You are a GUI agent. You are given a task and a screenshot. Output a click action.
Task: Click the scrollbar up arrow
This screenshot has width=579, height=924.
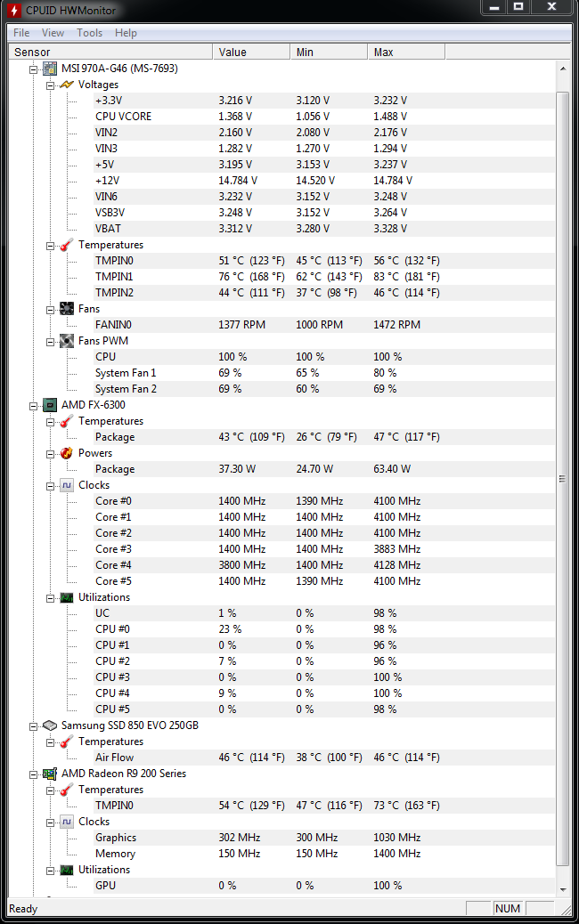click(x=562, y=69)
